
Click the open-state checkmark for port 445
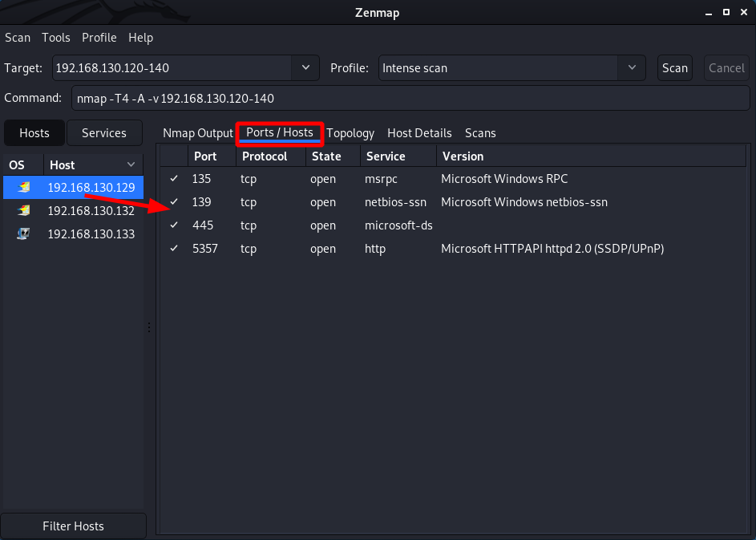click(174, 225)
